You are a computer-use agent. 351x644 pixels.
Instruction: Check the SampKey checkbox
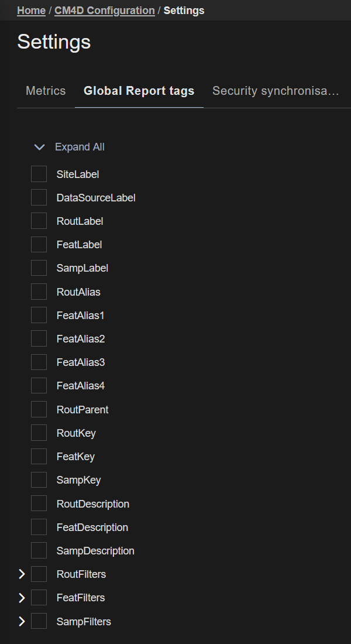click(x=39, y=480)
